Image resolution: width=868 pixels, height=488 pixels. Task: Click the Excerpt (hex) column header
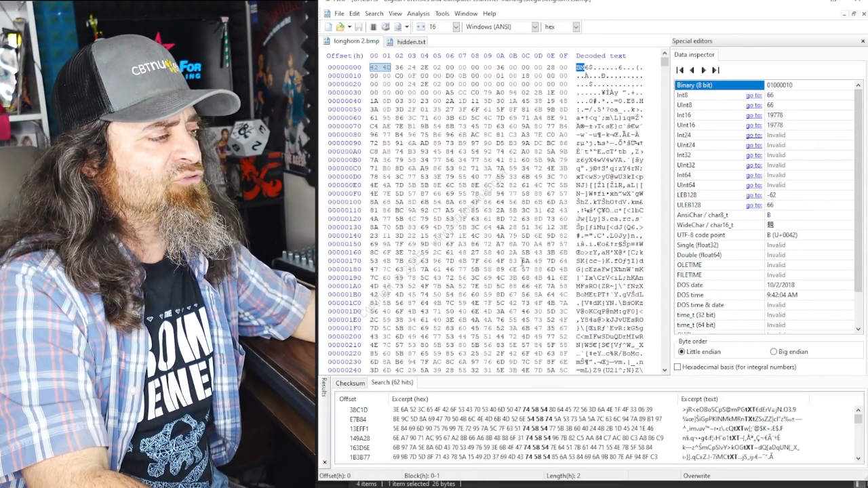click(x=532, y=399)
